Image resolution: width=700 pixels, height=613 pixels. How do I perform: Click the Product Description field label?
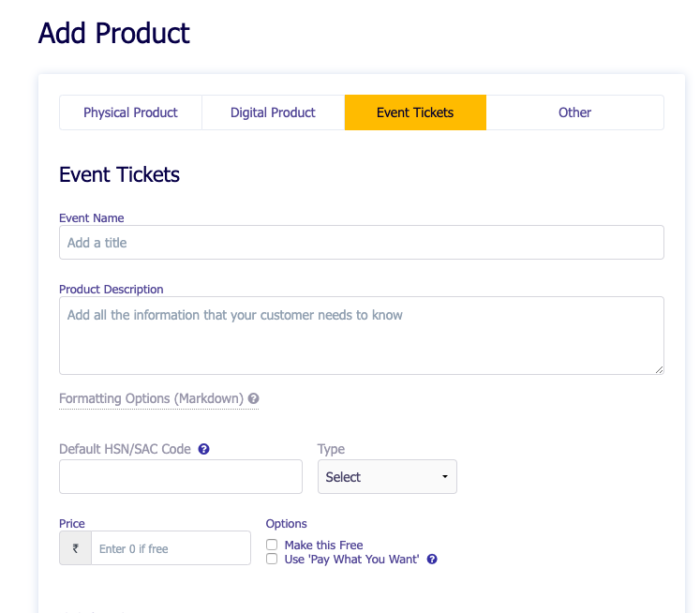pyautogui.click(x=112, y=290)
